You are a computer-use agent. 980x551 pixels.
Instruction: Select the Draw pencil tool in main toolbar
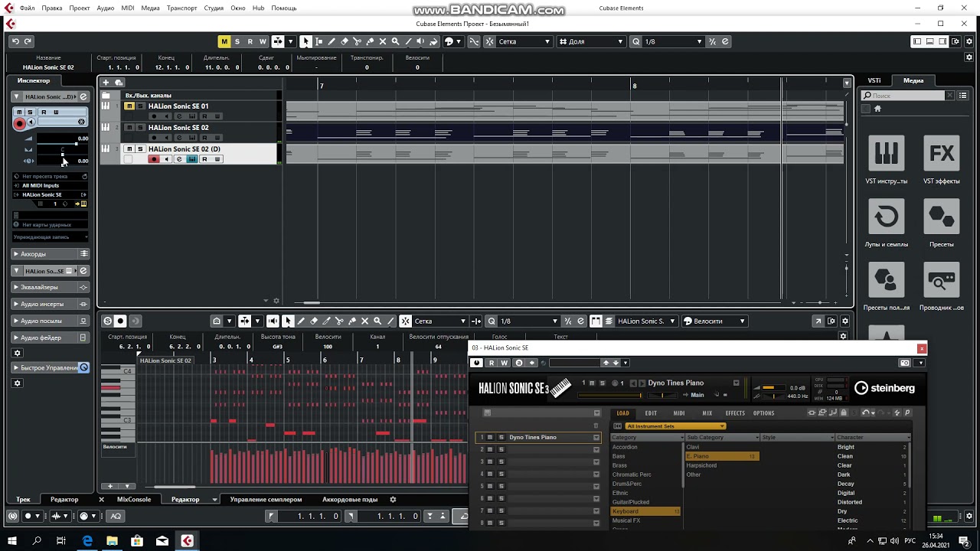[332, 41]
